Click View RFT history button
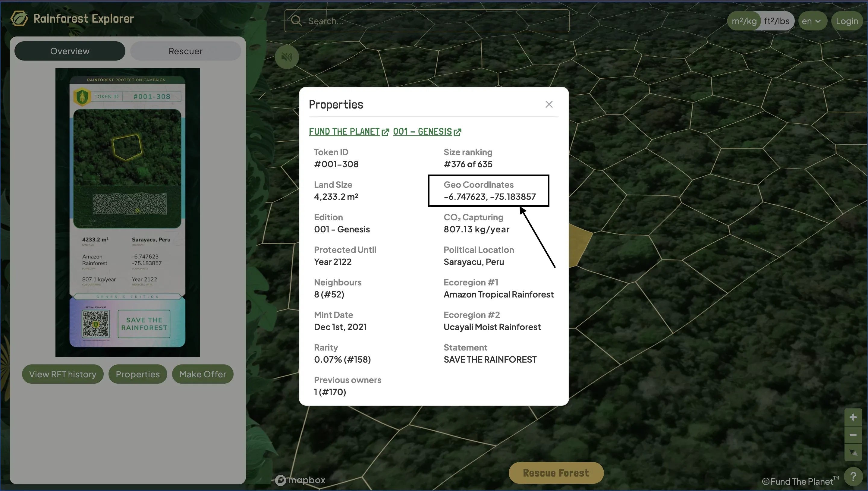The width and height of the screenshot is (868, 491). click(x=63, y=374)
